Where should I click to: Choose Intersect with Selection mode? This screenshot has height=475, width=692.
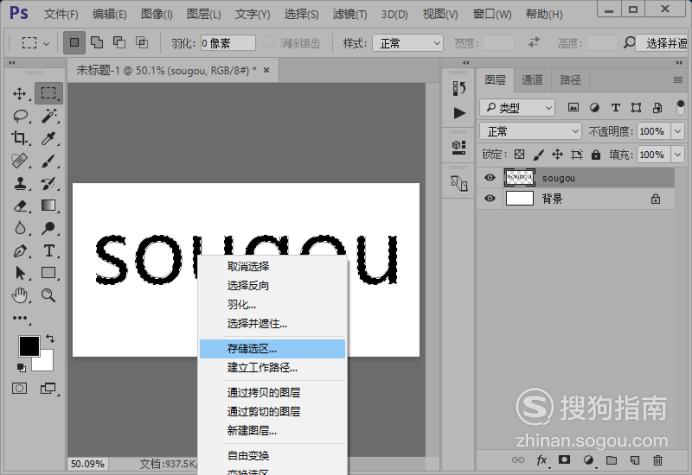pos(142,43)
